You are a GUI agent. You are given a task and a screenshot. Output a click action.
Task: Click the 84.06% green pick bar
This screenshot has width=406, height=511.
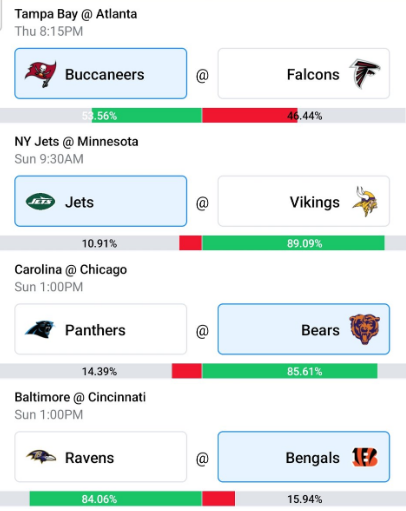pyautogui.click(x=116, y=499)
